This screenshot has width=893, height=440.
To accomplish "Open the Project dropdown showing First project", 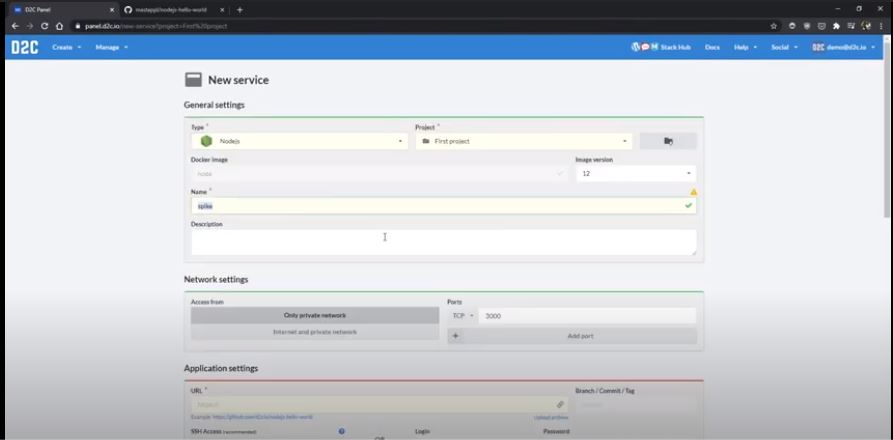I will 524,141.
